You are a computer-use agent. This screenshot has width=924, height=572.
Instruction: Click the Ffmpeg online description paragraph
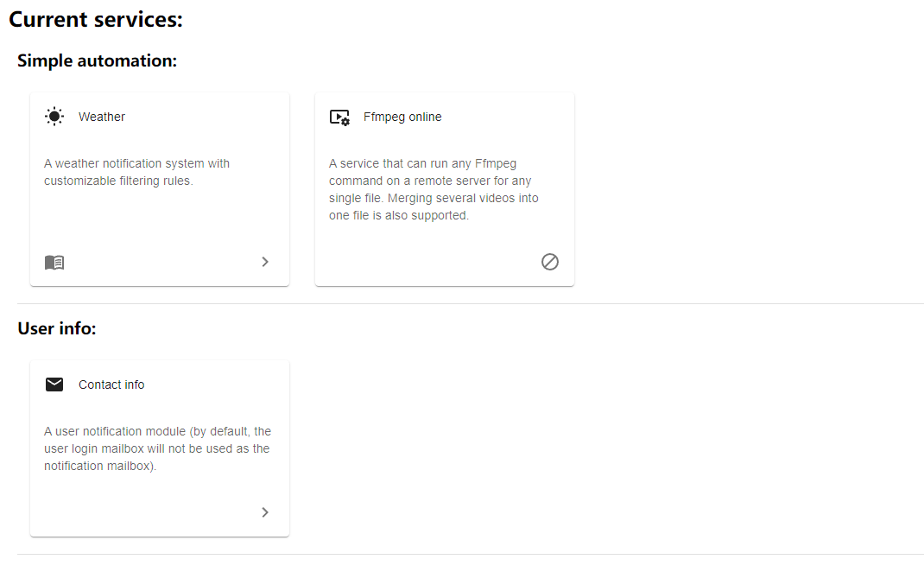coord(434,189)
